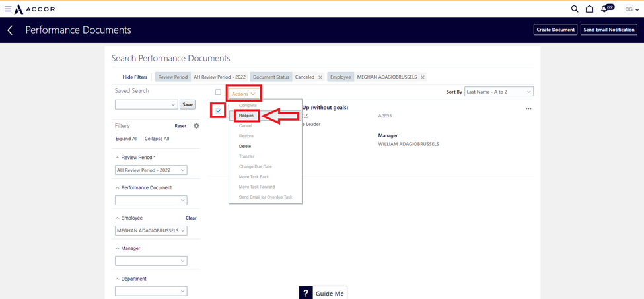Image resolution: width=644 pixels, height=299 pixels.
Task: Open the Performance Document filter dropdown
Action: (x=151, y=200)
